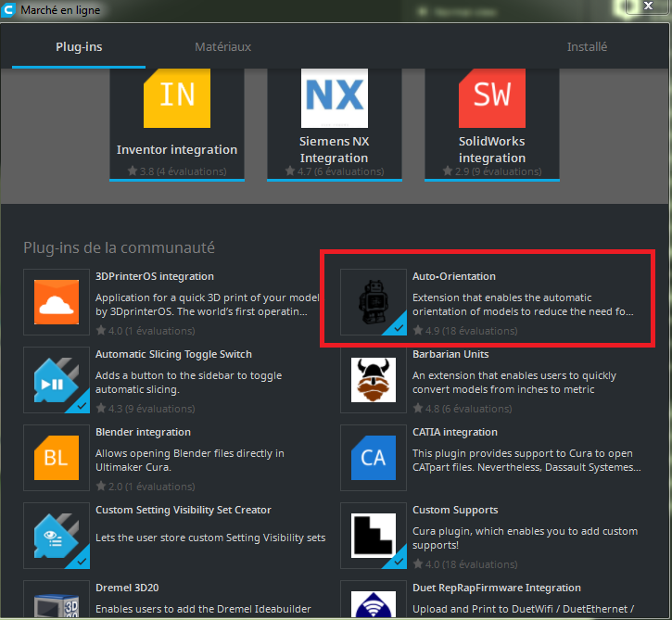672x620 pixels.
Task: Click the Auto-Orientation description text
Action: click(523, 305)
